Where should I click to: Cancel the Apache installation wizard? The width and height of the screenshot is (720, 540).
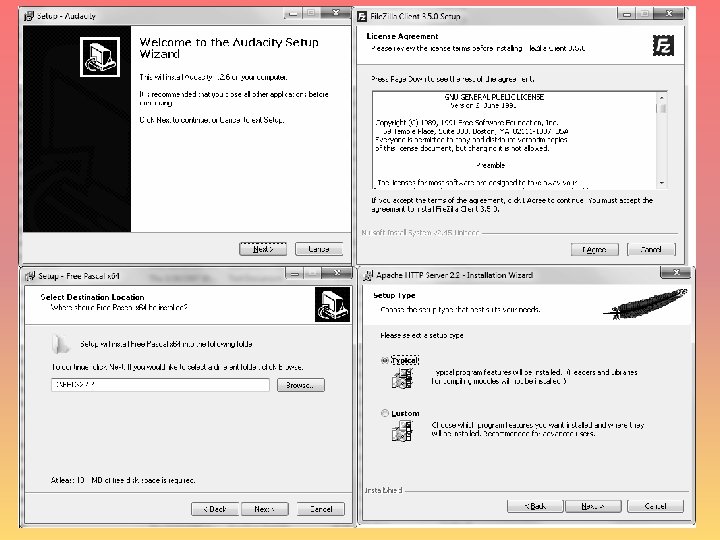pyautogui.click(x=655, y=506)
